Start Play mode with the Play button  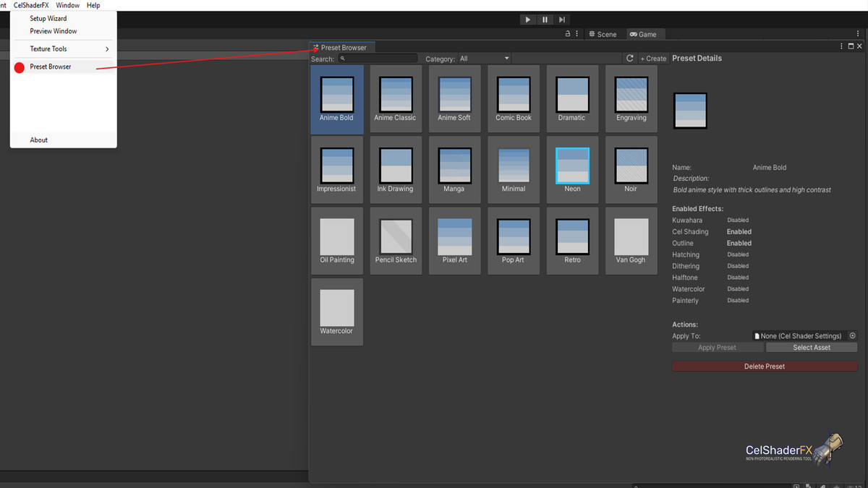(x=528, y=20)
